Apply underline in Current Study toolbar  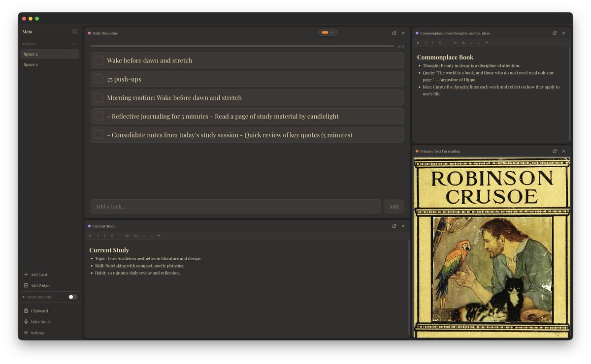(105, 236)
